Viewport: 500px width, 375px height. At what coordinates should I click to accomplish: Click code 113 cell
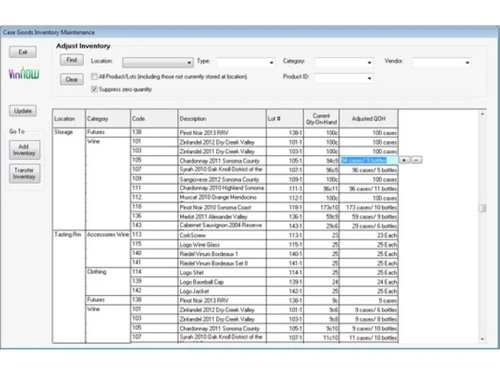point(154,235)
